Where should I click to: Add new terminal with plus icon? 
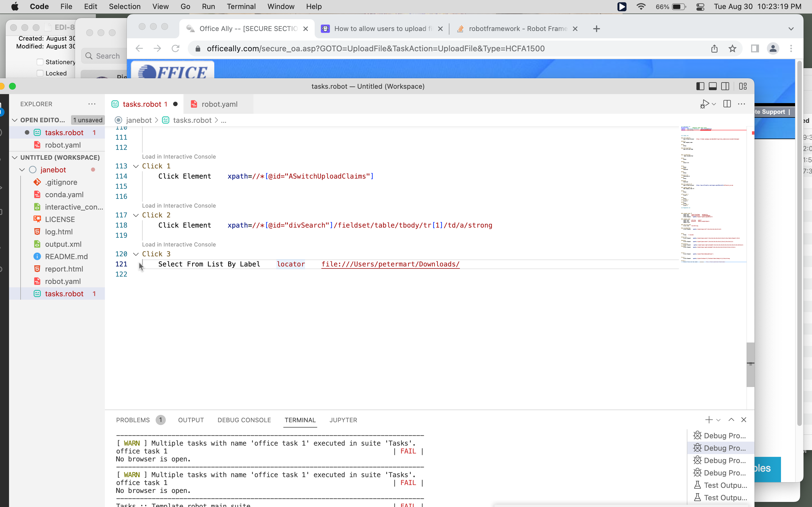(709, 420)
